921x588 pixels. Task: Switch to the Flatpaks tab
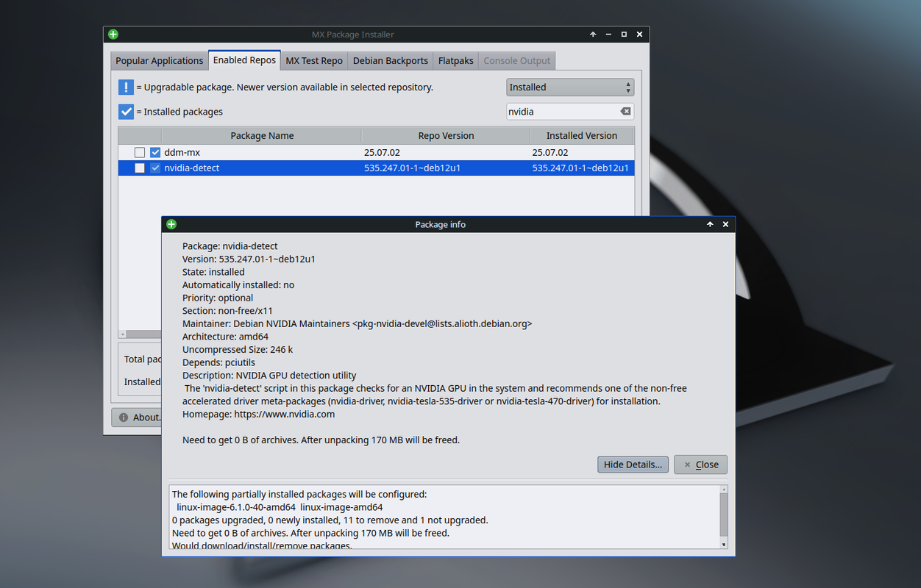tap(456, 60)
